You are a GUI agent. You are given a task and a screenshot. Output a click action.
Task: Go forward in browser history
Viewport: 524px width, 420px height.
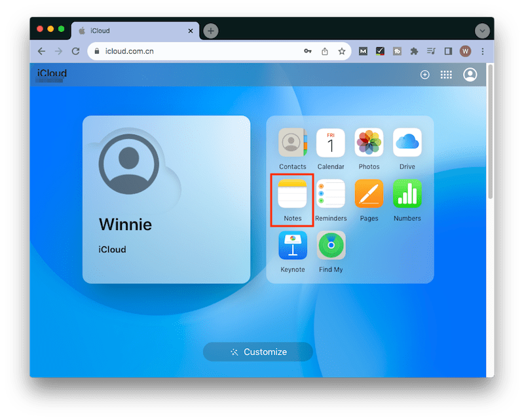coord(58,51)
